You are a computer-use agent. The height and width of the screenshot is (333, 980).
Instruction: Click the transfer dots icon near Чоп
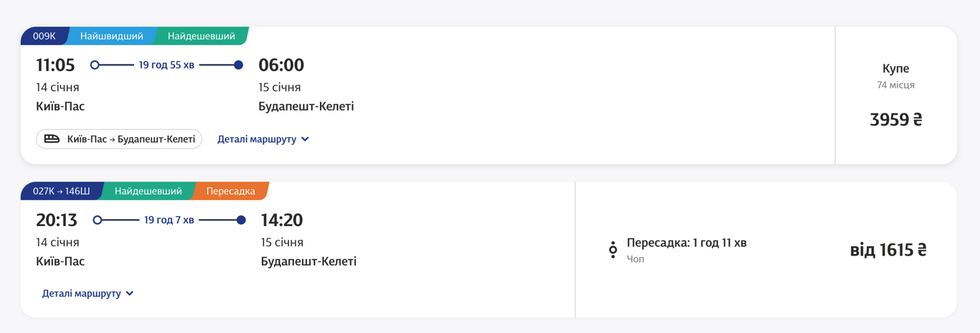point(613,250)
